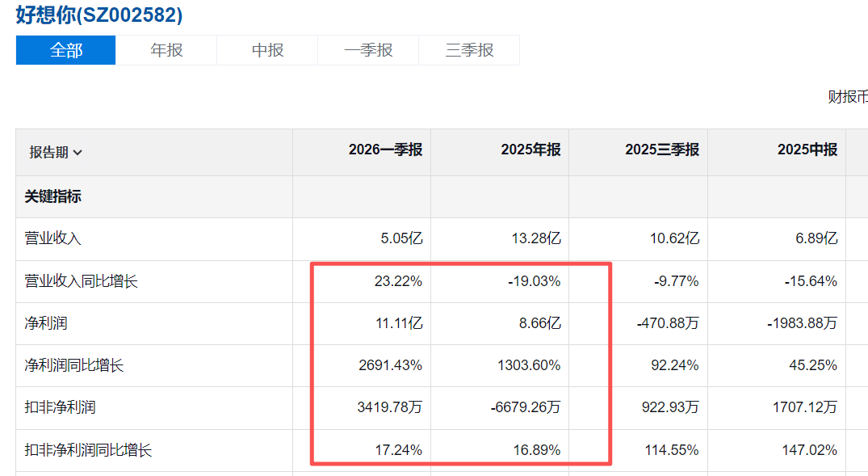Click the 11.11亿 net profit value

[x=399, y=323]
